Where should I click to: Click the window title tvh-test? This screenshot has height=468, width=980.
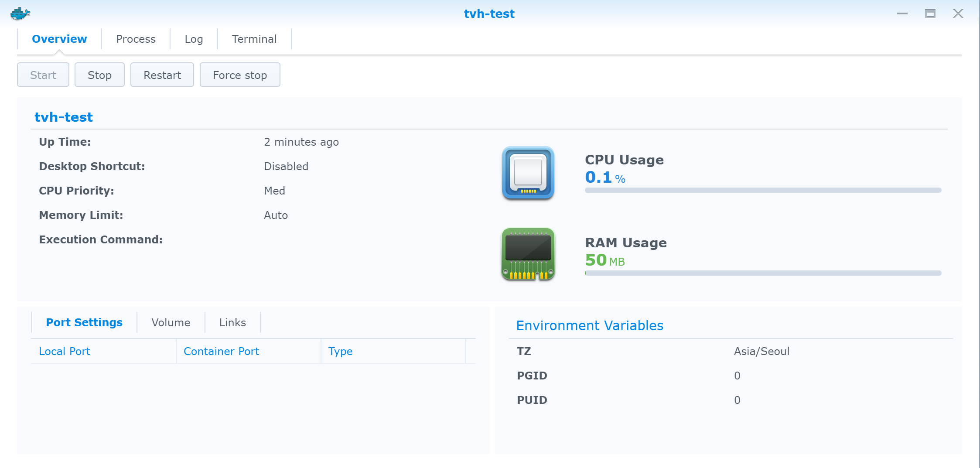click(x=489, y=14)
